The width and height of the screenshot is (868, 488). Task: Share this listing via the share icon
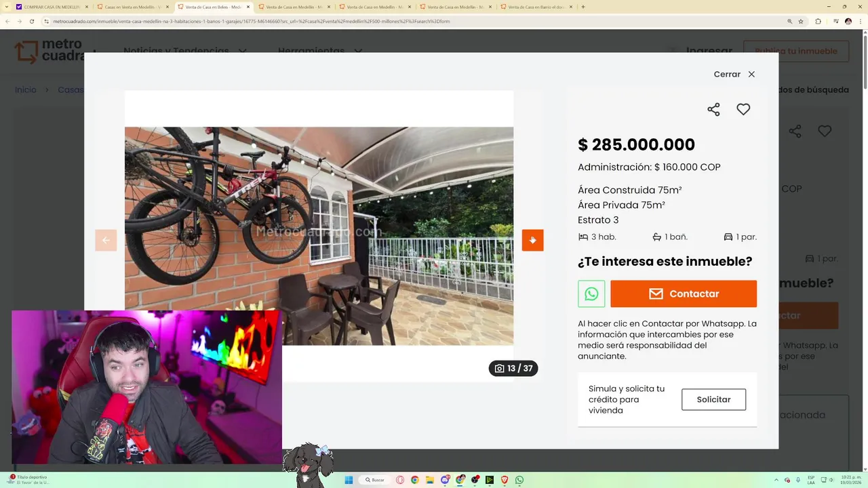click(x=713, y=109)
